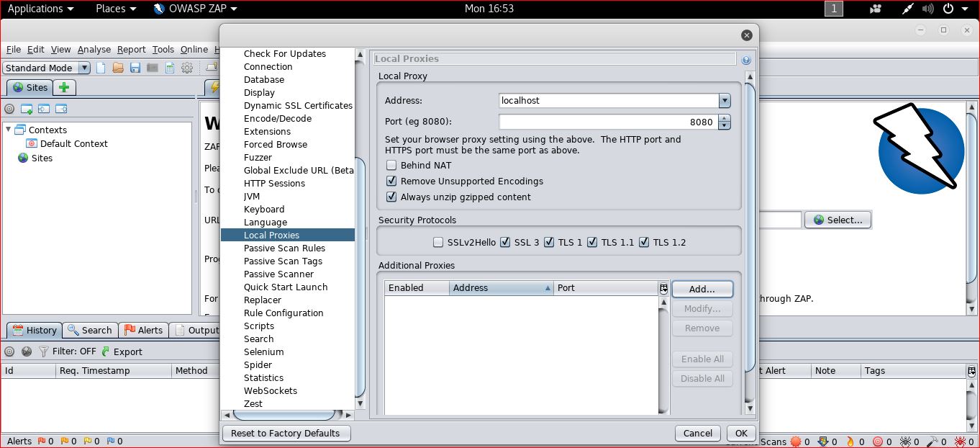980x448 pixels.
Task: Increase the port with stepper up arrow
Action: [725, 119]
